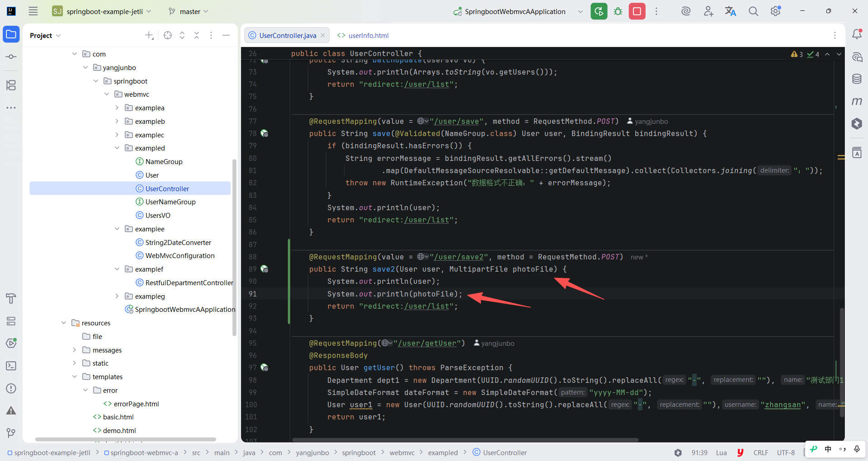Select opened file in Project tree
The image size is (868, 461).
click(168, 35)
